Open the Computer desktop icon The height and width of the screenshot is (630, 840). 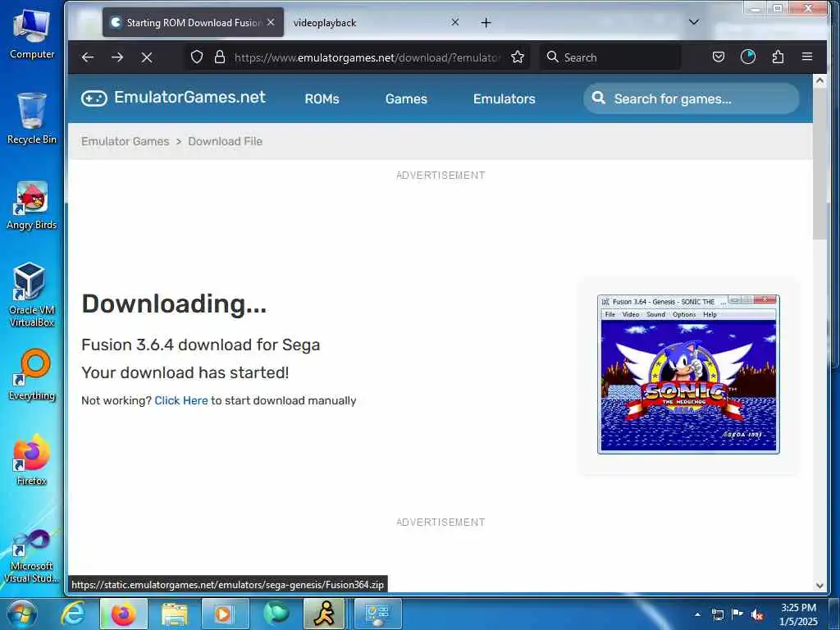click(x=32, y=34)
